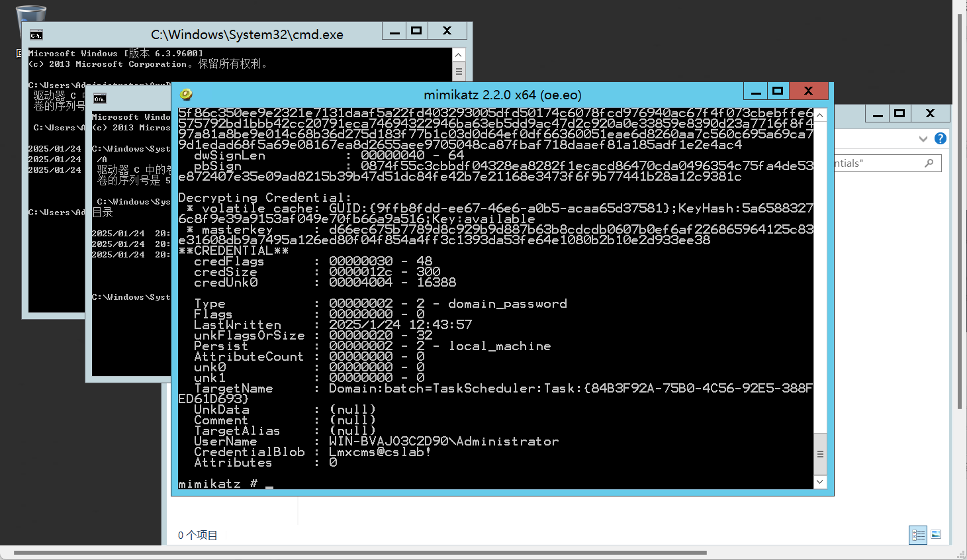The width and height of the screenshot is (967, 560).
Task: Maximize the cmd.exe window
Action: pyautogui.click(x=416, y=30)
